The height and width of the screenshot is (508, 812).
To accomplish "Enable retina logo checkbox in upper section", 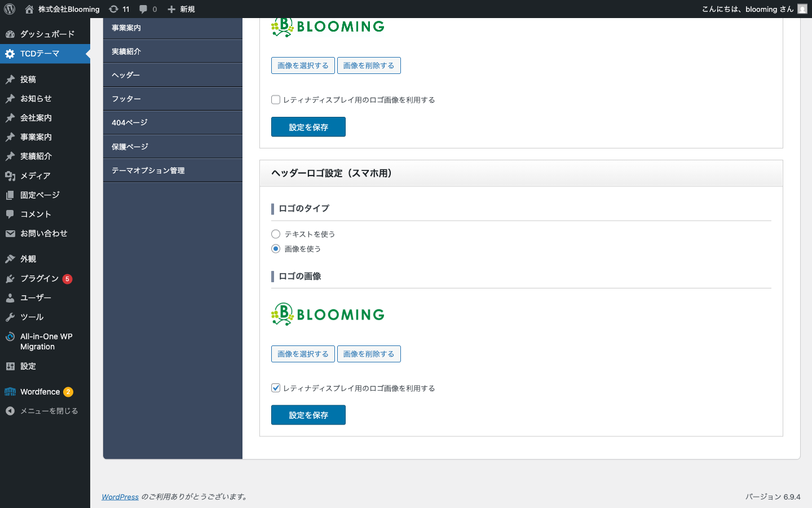I will point(276,100).
